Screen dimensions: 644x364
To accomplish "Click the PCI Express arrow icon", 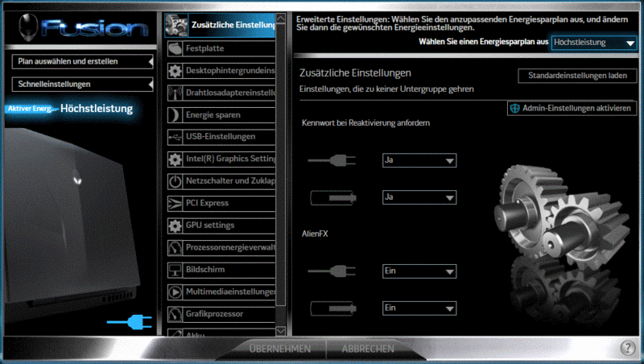I will 175,204.
